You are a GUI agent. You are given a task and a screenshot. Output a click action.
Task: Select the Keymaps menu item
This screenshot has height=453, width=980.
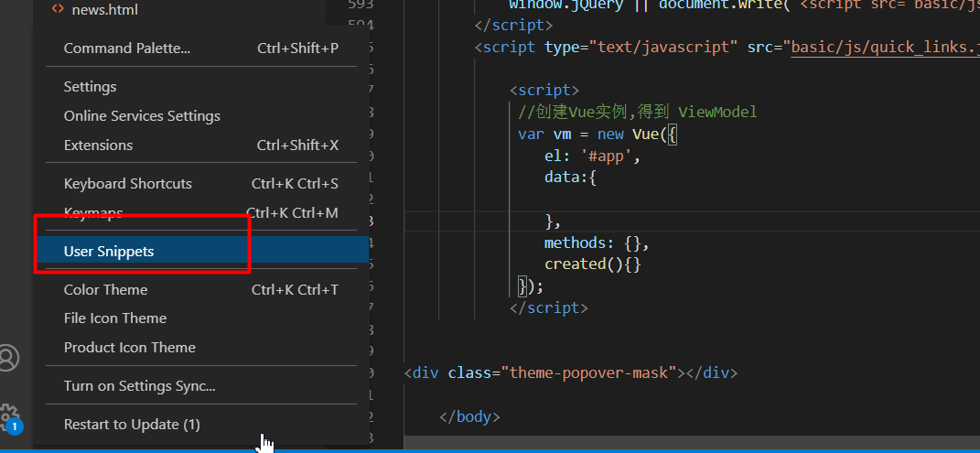[93, 212]
